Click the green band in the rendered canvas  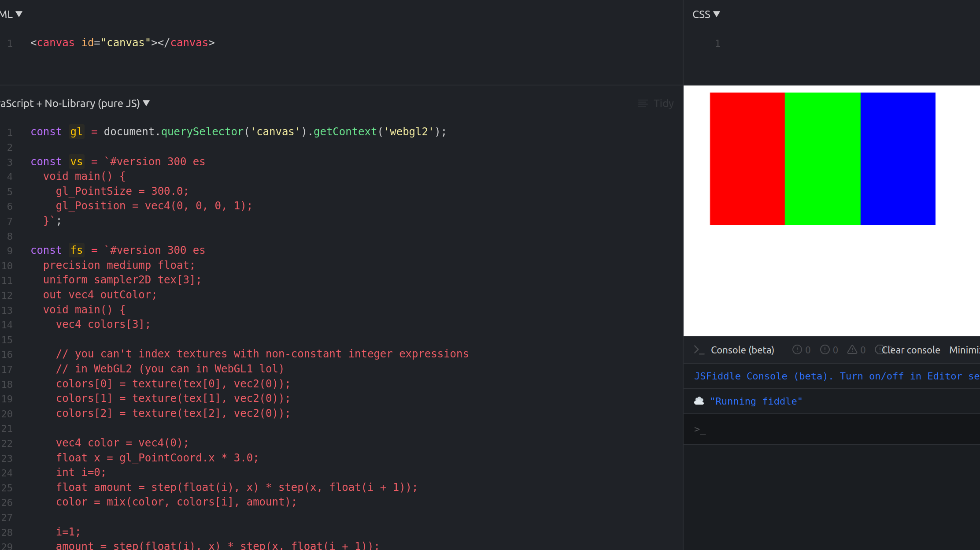tap(821, 159)
